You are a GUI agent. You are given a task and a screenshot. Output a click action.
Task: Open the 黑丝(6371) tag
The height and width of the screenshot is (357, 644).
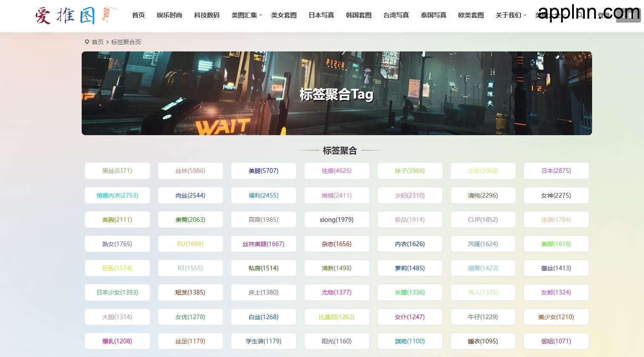(117, 170)
